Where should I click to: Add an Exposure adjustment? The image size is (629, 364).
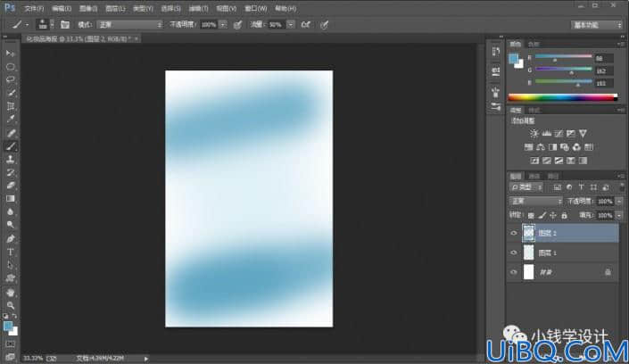[x=570, y=133]
